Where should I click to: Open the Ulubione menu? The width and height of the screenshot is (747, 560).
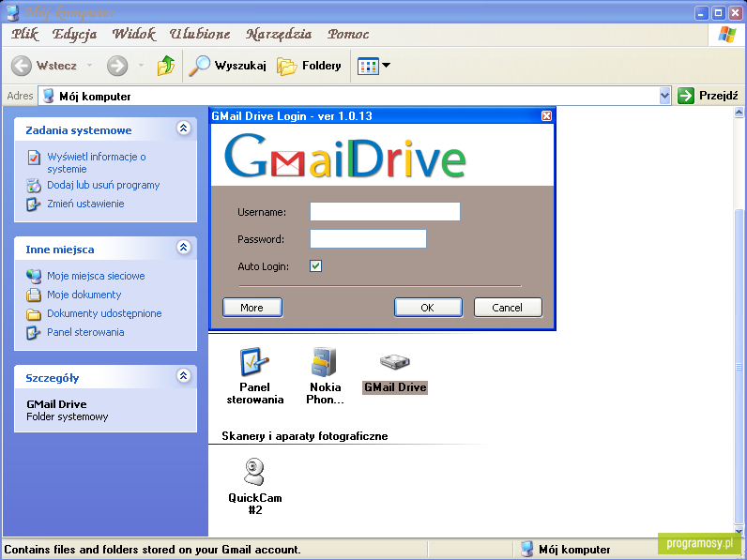coord(200,34)
